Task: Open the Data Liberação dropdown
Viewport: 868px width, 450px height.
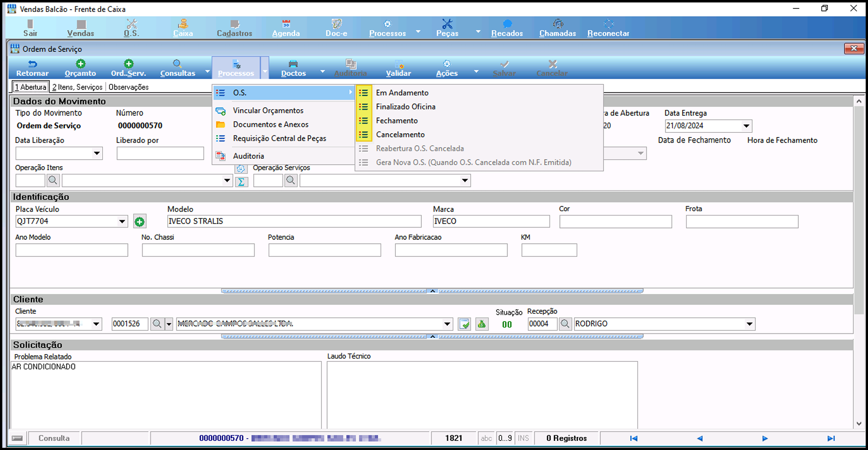Action: pos(96,154)
